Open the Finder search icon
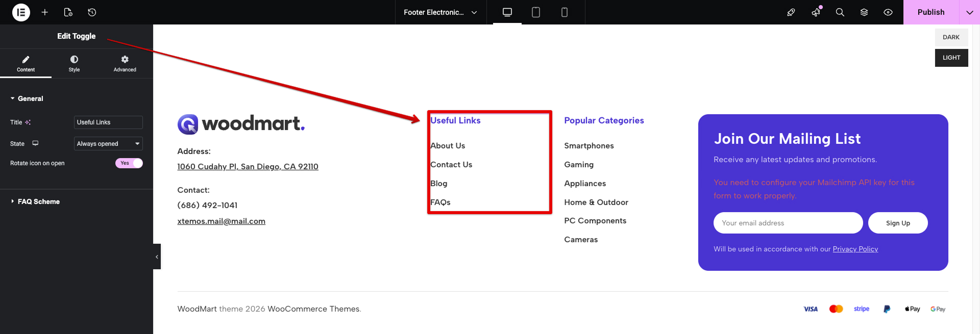This screenshot has width=980, height=334. (x=840, y=12)
